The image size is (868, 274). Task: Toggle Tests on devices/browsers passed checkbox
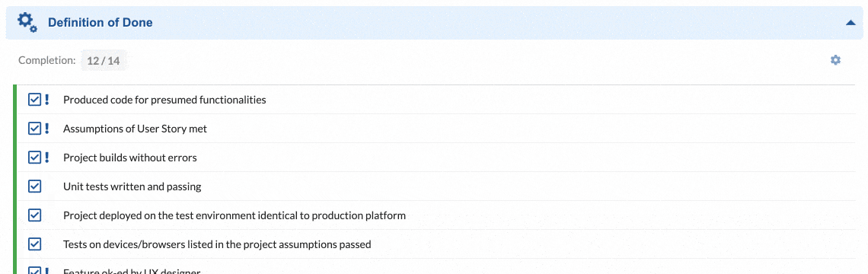34,244
